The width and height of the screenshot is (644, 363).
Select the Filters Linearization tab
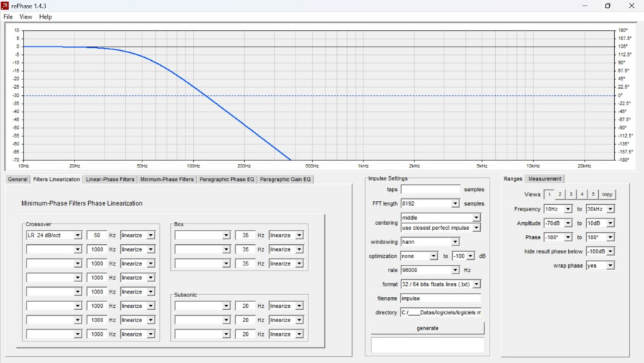point(57,179)
